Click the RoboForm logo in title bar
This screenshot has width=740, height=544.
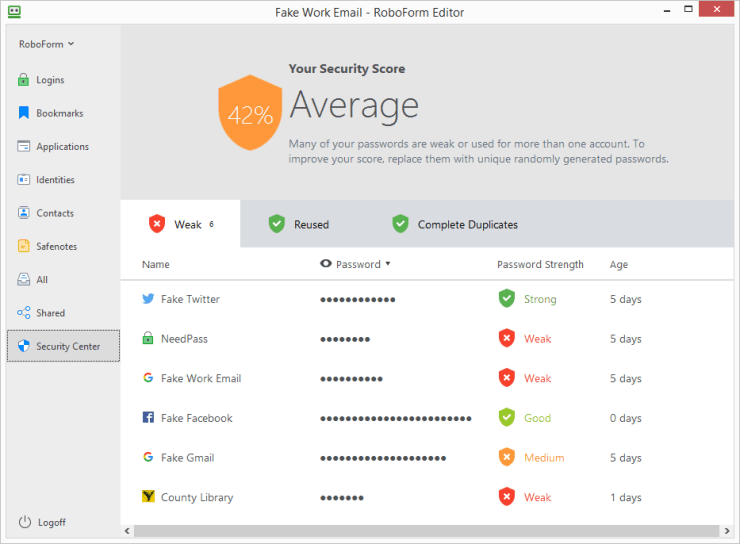(14, 12)
